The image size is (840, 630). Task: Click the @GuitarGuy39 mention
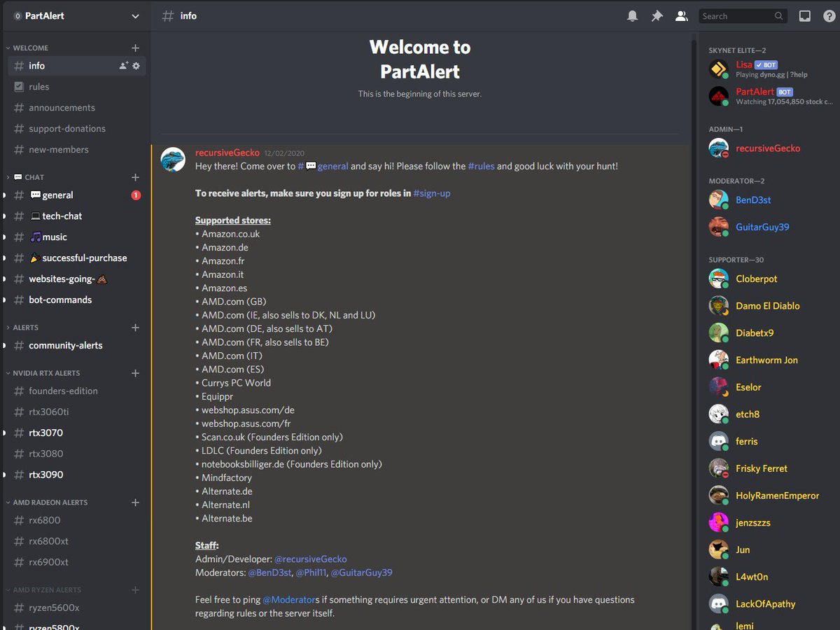pyautogui.click(x=361, y=573)
